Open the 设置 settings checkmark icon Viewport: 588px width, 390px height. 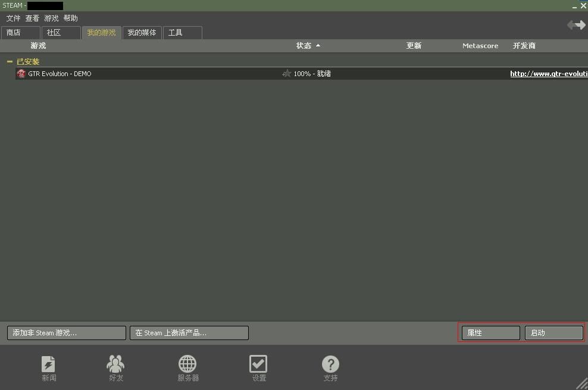(x=258, y=364)
